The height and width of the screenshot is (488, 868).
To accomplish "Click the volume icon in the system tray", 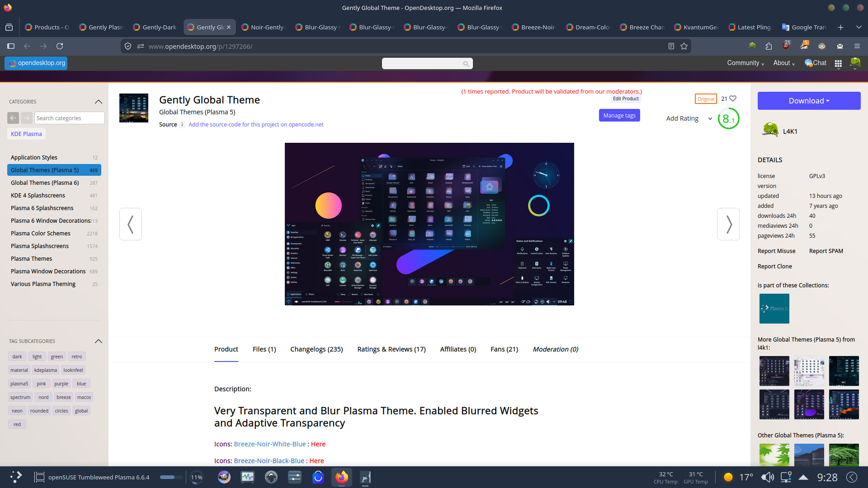I will click(767, 477).
